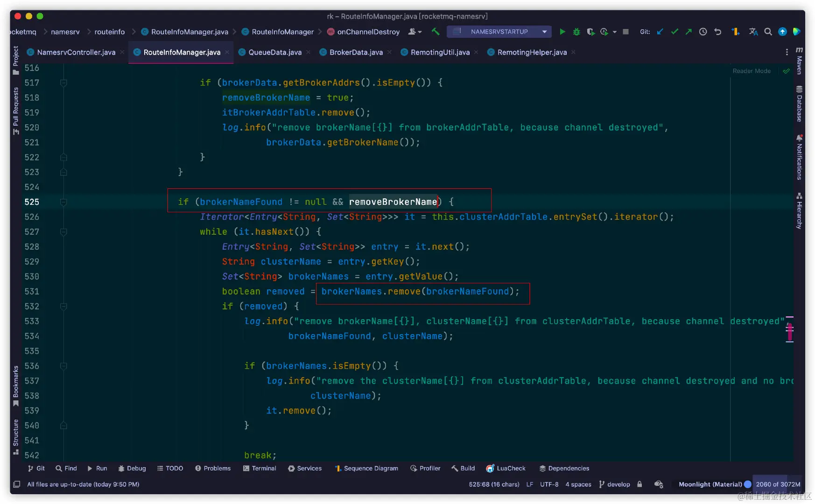Click the blue IDE update arrow icon
This screenshot has width=815, height=504.
782,32
